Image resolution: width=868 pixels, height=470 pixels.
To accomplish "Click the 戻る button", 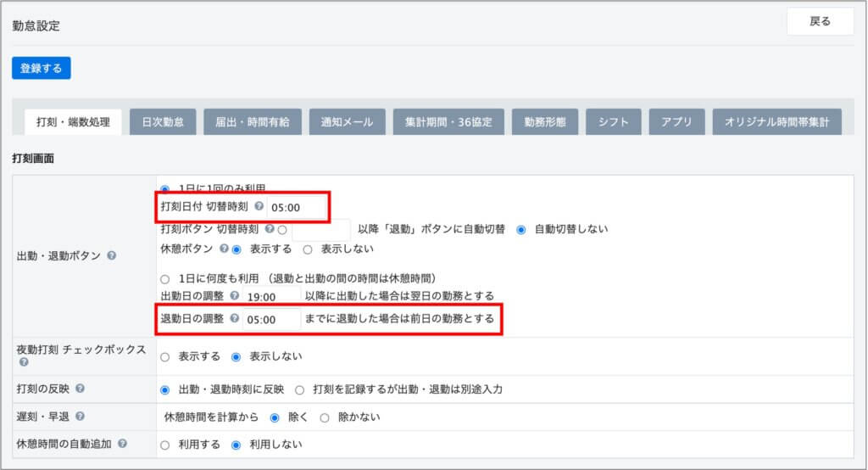I will point(820,22).
